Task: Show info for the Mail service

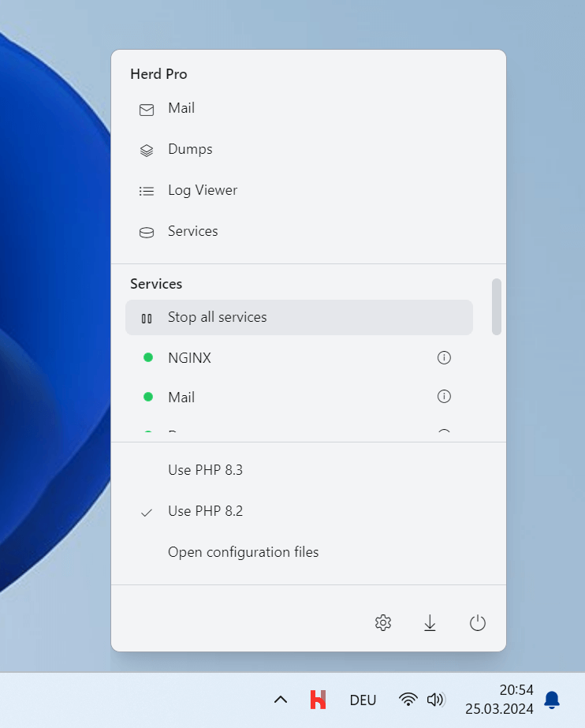Action: coord(444,397)
